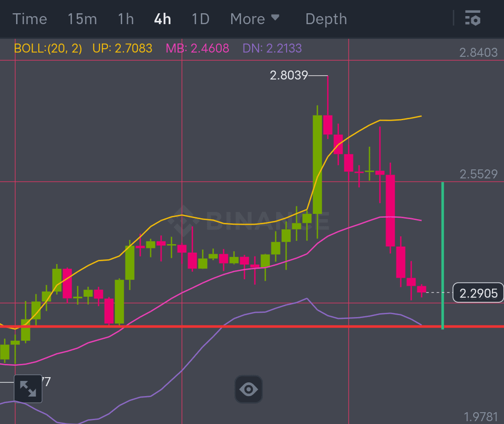Click the 1.9781 price axis label
The height and width of the screenshot is (424, 504).
[x=480, y=417]
